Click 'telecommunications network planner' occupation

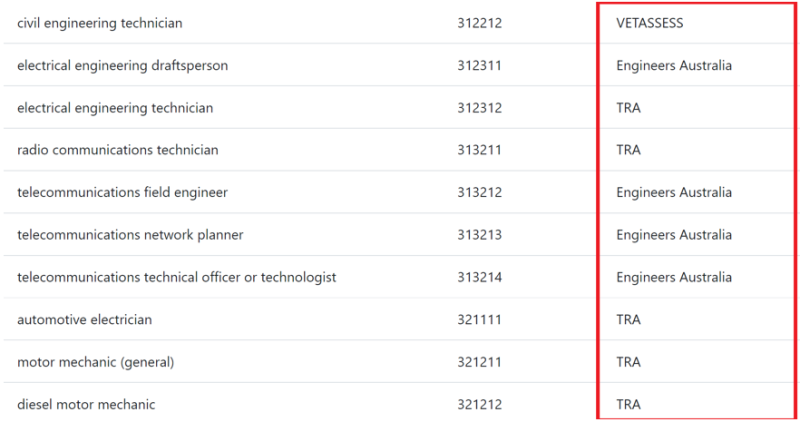coord(130,235)
